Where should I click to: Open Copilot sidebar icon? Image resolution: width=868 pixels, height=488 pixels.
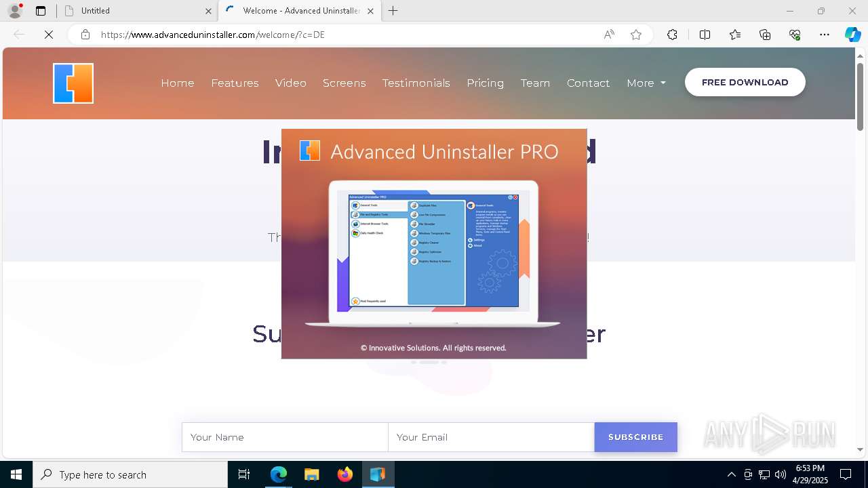point(852,35)
